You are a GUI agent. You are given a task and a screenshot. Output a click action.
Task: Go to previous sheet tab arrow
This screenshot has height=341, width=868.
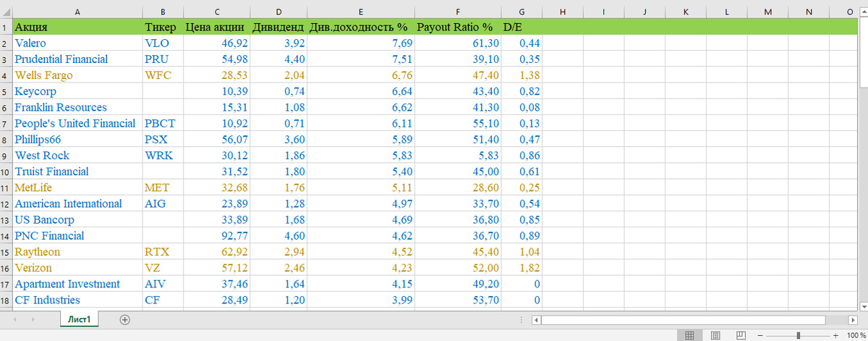coord(15,319)
